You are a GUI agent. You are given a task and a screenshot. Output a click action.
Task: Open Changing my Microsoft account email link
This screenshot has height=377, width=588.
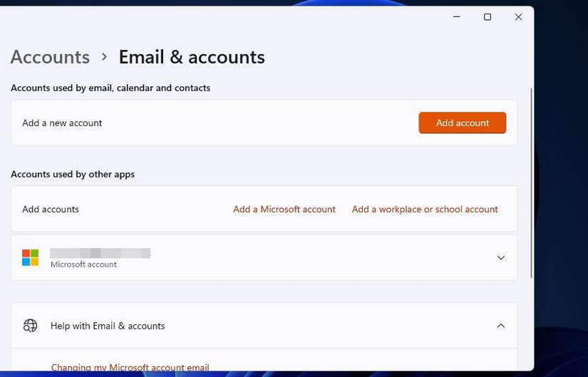pyautogui.click(x=130, y=367)
